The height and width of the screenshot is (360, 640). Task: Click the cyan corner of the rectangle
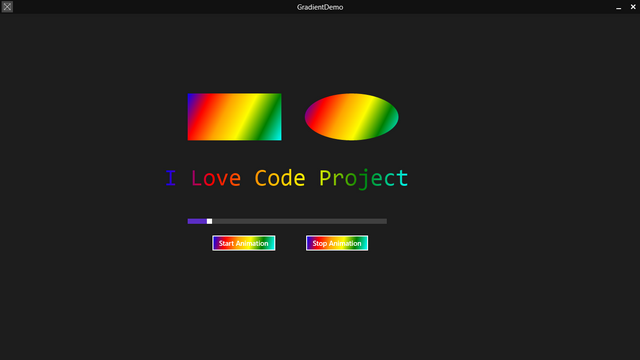[276, 136]
